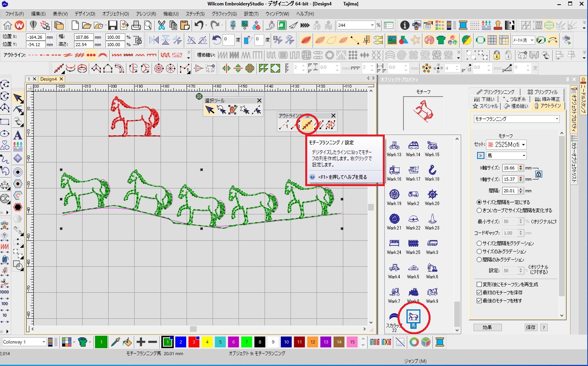Image resolution: width=588 pixels, height=366 pixels.
Task: Click the green T-shirt product icon
Action: point(441,40)
